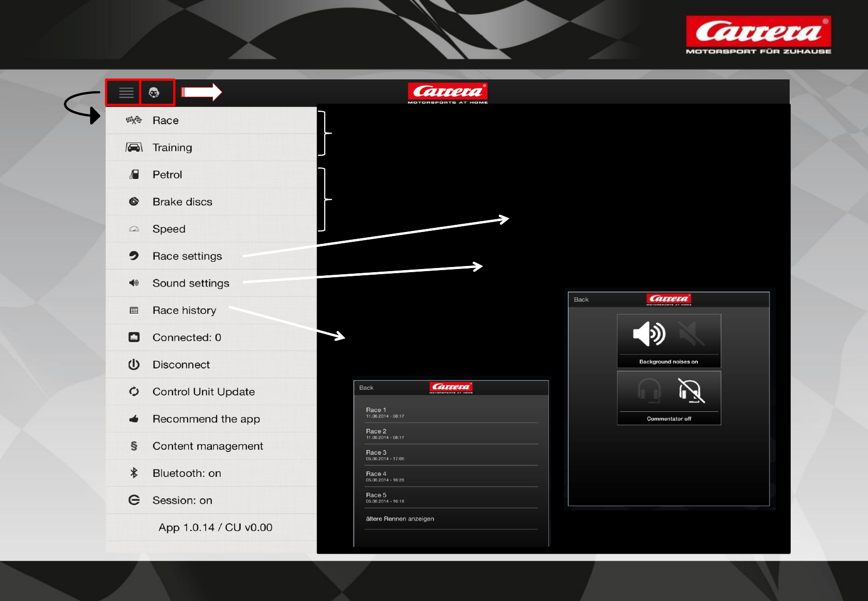
Task: Click the thumbs-up Recommend icon
Action: tap(134, 419)
